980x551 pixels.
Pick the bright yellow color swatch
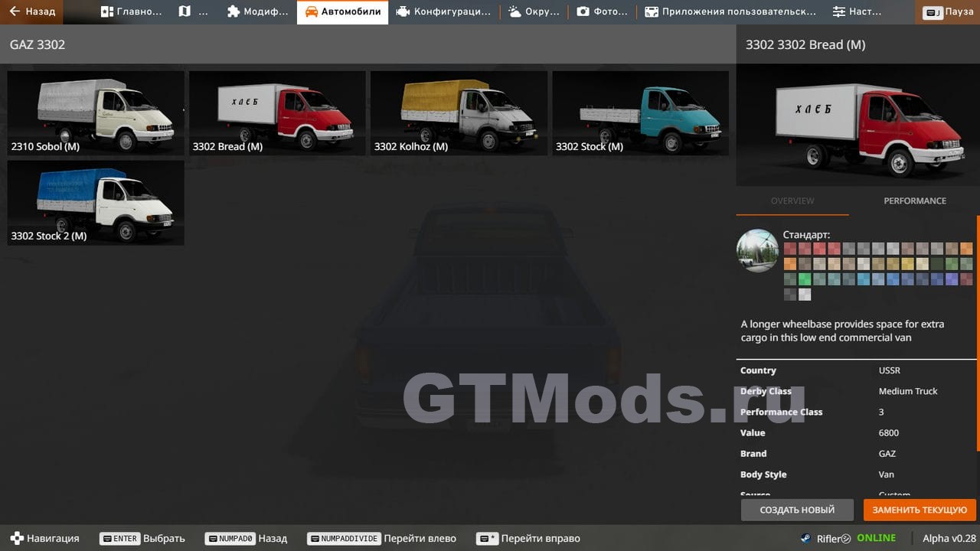[x=908, y=264]
